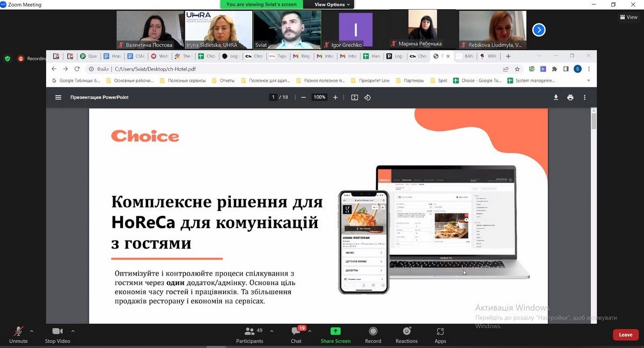The width and height of the screenshot is (644, 348).
Task: Open Zoom Apps
Action: tap(440, 332)
